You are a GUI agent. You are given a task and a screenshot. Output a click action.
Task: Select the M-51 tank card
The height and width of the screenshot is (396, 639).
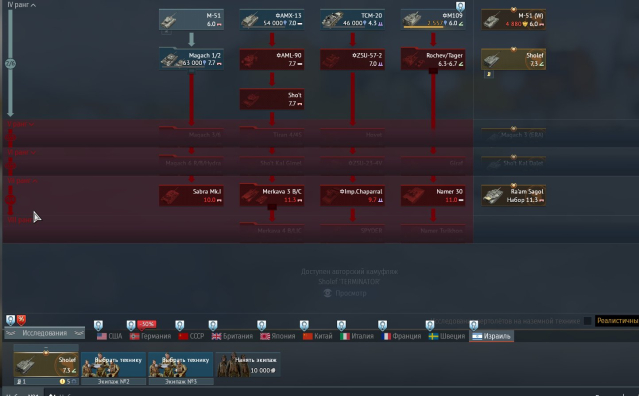191,20
